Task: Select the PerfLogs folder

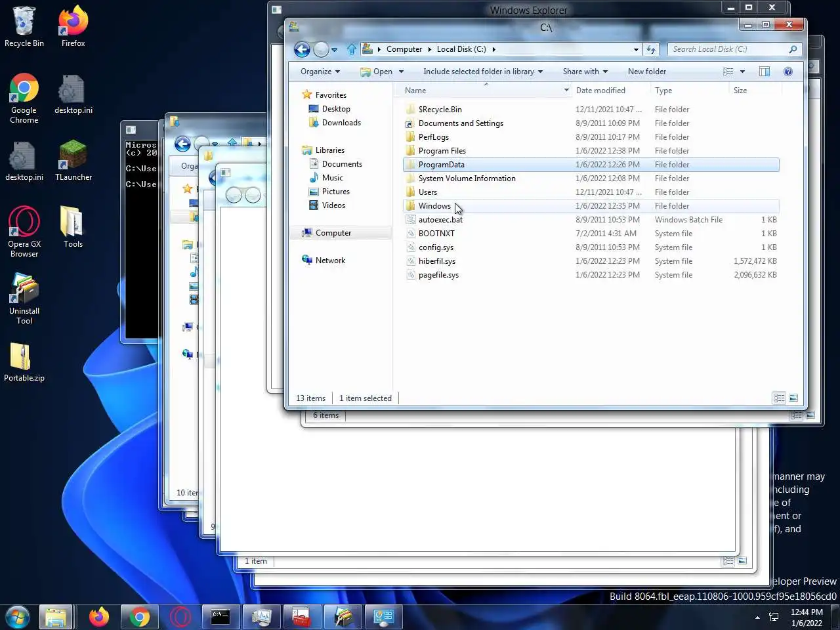Action: (x=591, y=137)
